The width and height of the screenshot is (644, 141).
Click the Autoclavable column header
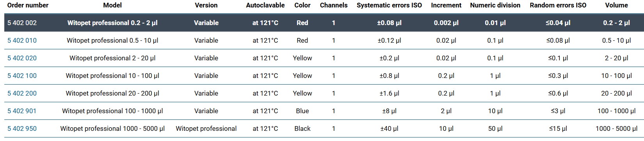tap(265, 5)
